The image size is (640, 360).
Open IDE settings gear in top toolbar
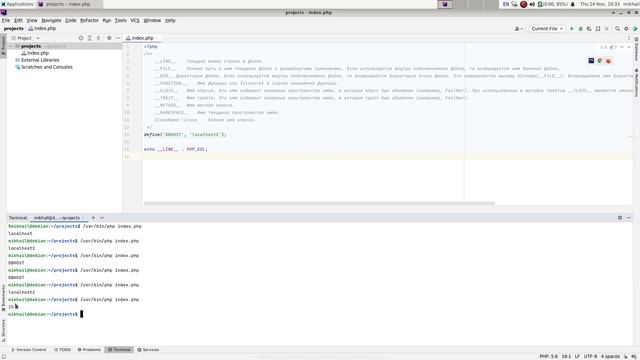coord(626,29)
